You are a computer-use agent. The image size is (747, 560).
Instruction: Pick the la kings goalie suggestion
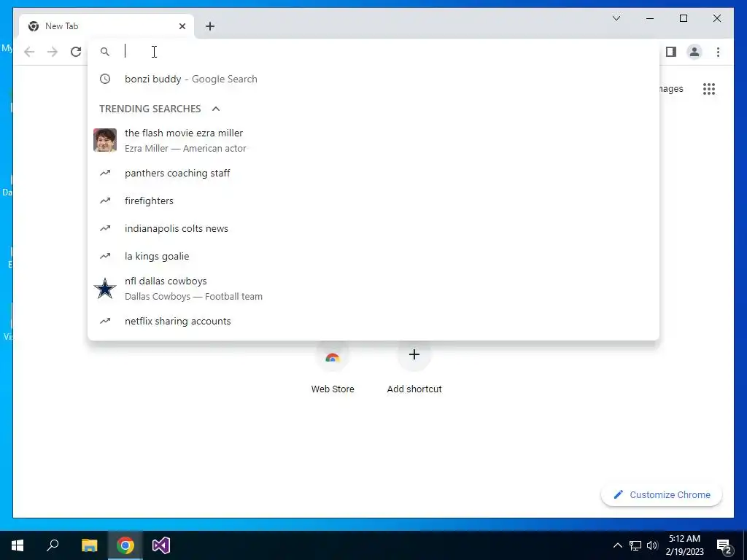tap(373, 256)
